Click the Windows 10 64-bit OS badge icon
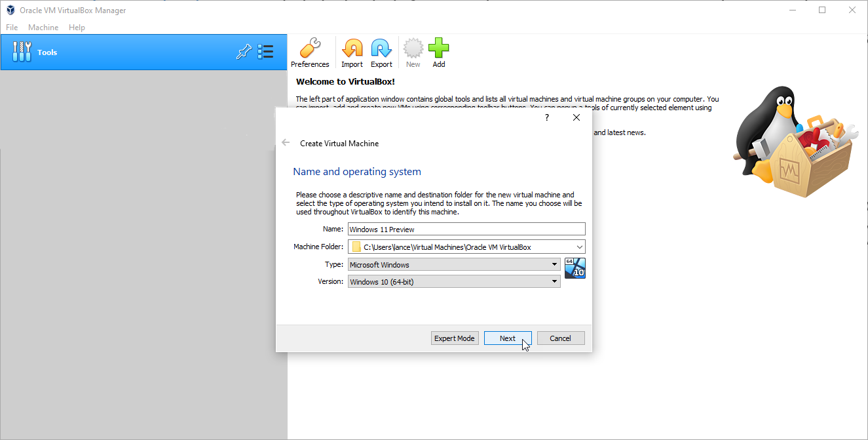The height and width of the screenshot is (440, 868). pos(575,268)
